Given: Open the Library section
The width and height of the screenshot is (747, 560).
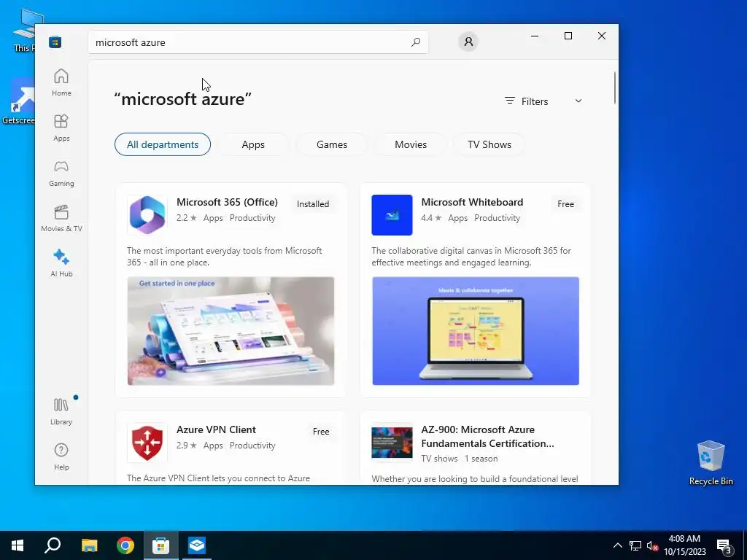Looking at the screenshot, I should point(61,411).
